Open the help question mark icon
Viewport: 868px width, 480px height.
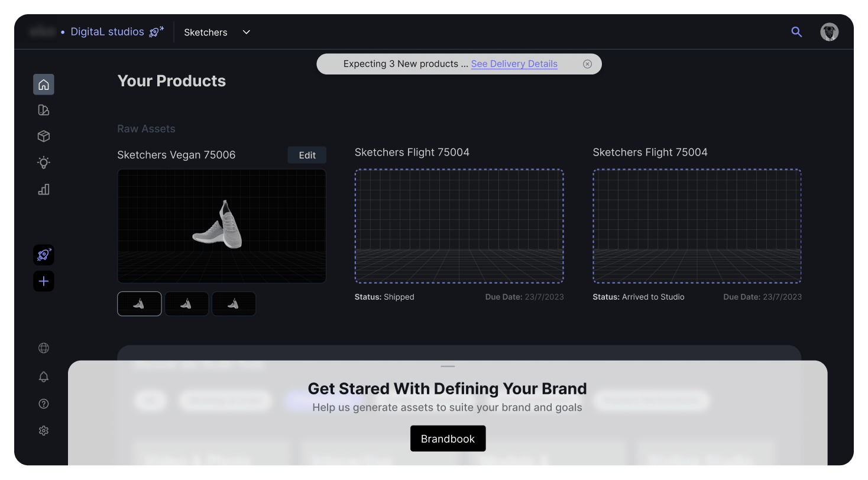pos(44,404)
